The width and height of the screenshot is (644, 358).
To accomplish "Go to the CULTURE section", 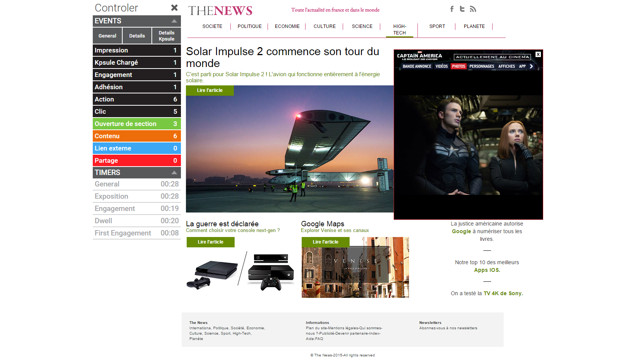I will tap(324, 26).
